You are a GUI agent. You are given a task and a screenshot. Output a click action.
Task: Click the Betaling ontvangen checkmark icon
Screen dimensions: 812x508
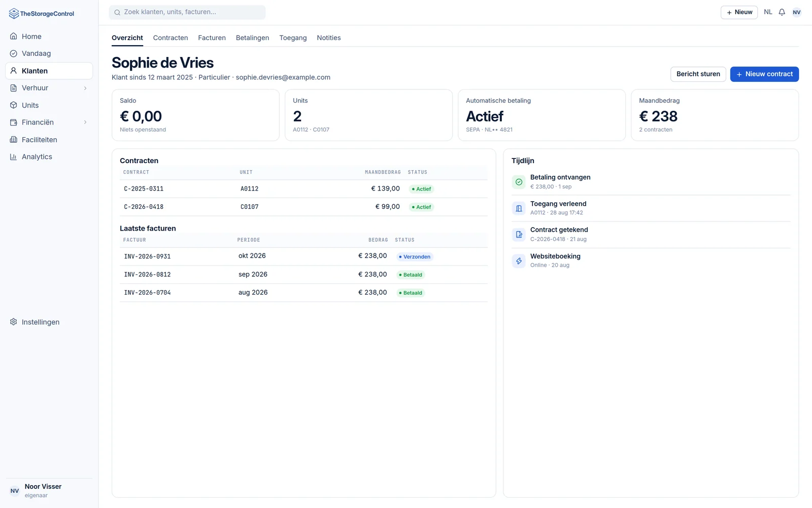coord(519,182)
